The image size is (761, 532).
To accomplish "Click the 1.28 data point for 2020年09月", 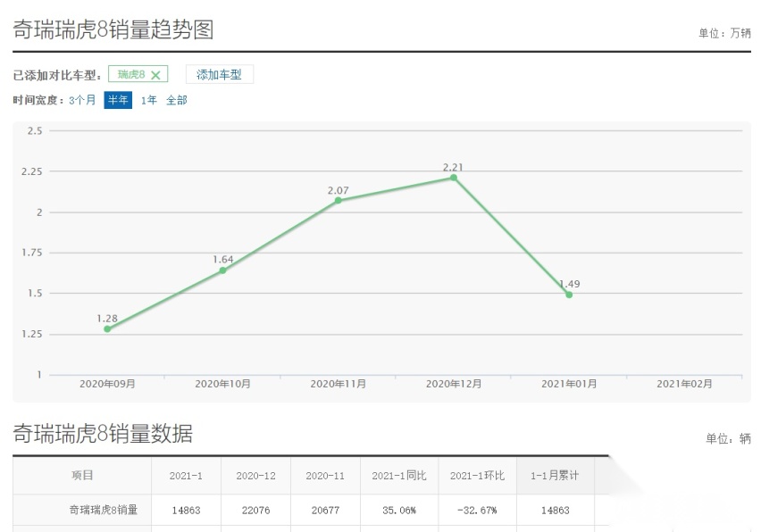I will (x=107, y=328).
